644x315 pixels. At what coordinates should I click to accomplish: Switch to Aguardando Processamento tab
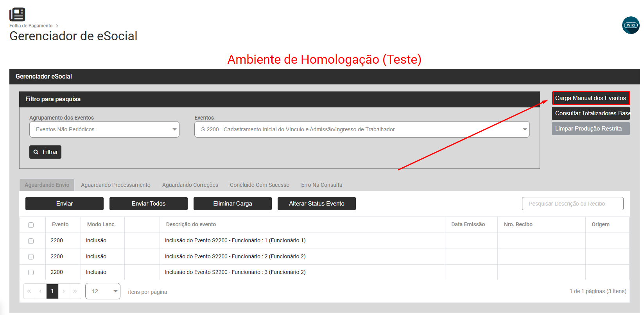[116, 185]
